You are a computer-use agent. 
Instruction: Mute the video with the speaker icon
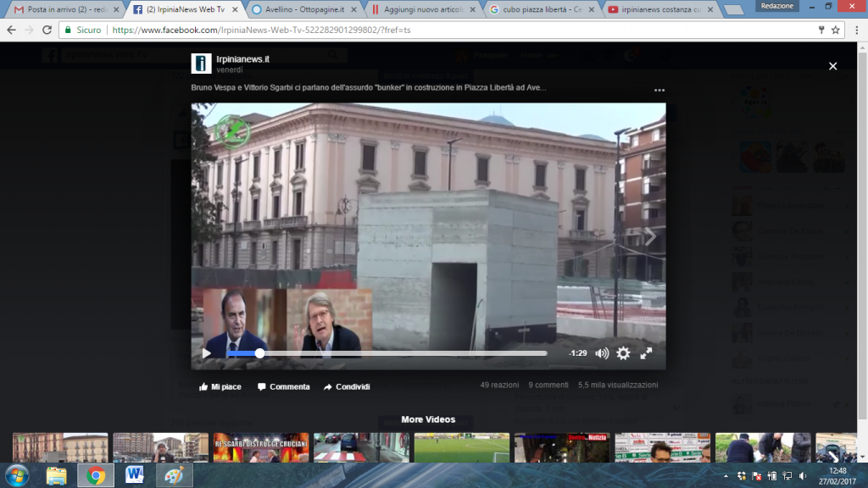click(x=602, y=353)
